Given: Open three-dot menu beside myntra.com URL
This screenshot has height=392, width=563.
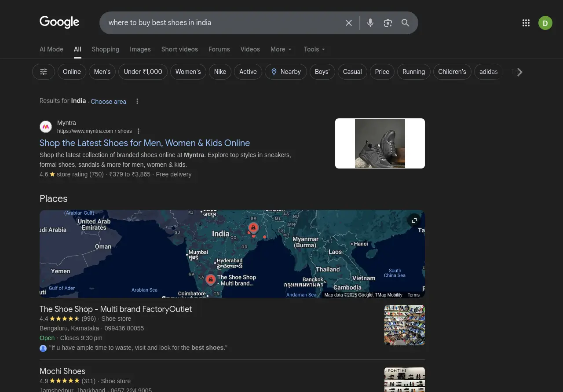Looking at the screenshot, I should coord(139,131).
